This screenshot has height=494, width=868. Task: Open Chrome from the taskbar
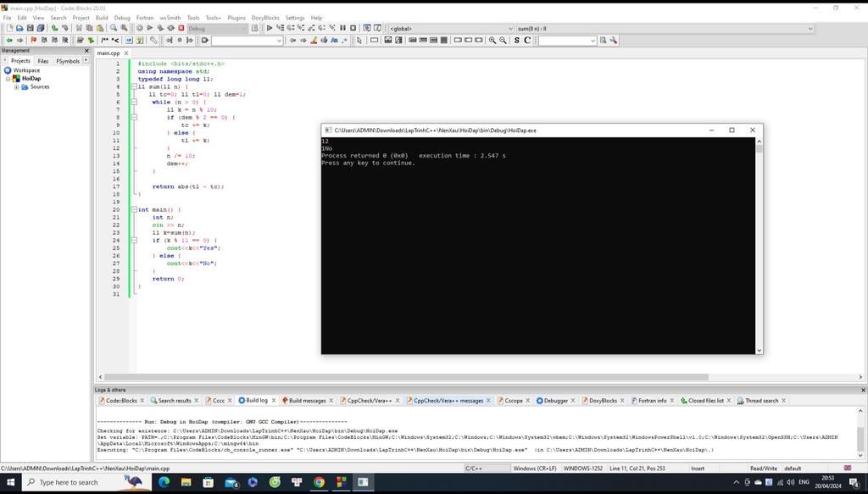319,482
